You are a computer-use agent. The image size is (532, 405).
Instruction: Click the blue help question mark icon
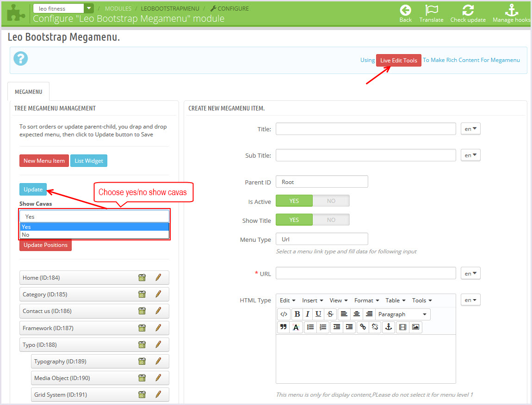[x=21, y=59]
